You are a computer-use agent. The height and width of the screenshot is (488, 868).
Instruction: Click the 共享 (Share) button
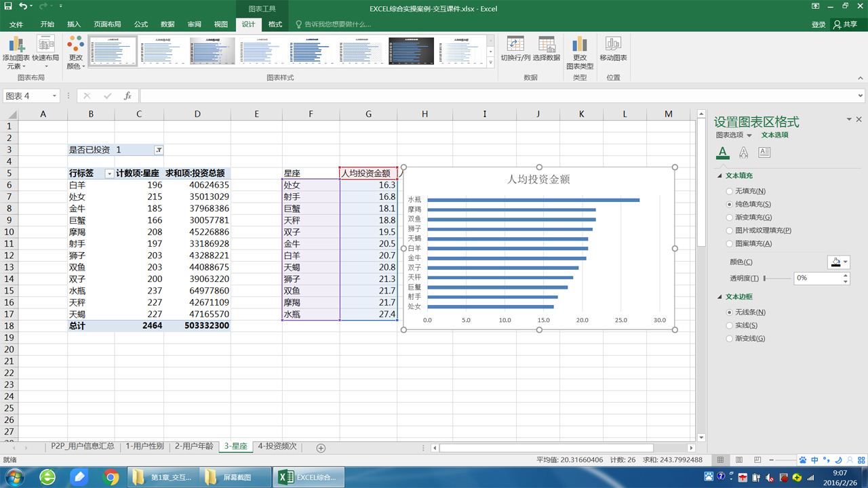(x=846, y=24)
